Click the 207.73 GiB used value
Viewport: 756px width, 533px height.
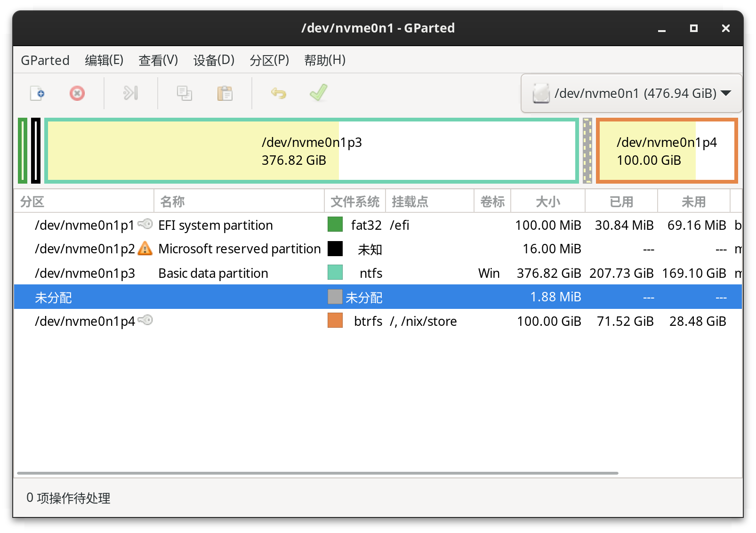pos(621,274)
